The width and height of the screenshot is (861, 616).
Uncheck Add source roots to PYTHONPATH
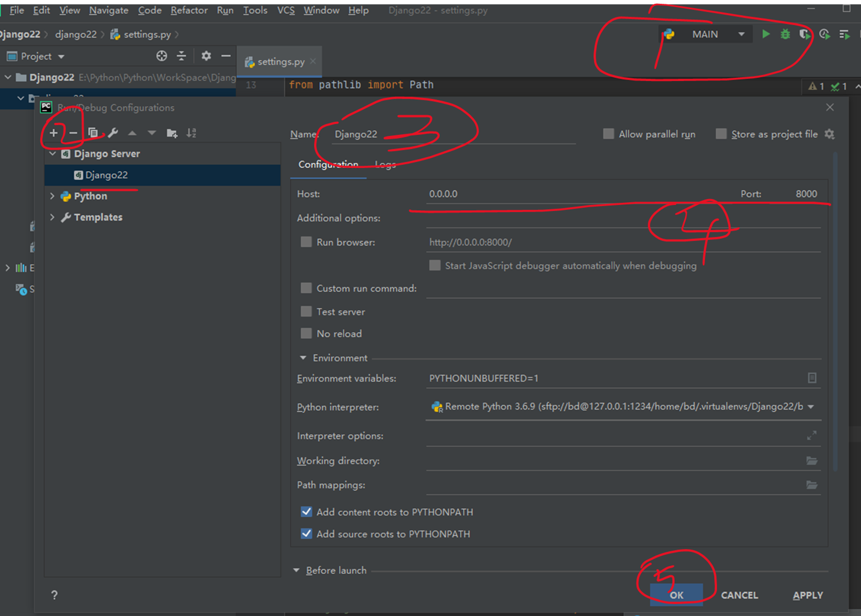tap(306, 534)
